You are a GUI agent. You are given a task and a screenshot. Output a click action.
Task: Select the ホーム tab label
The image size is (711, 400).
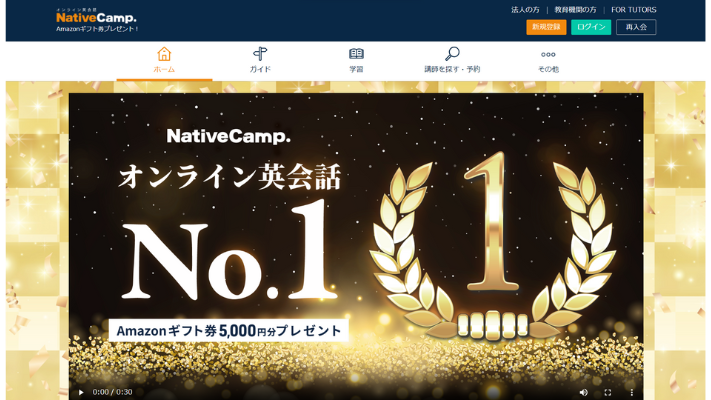coord(164,69)
